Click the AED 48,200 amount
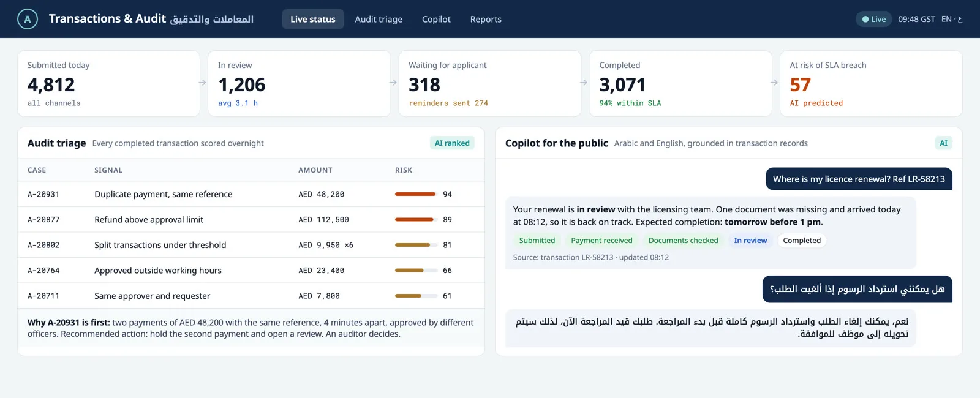 (322, 194)
